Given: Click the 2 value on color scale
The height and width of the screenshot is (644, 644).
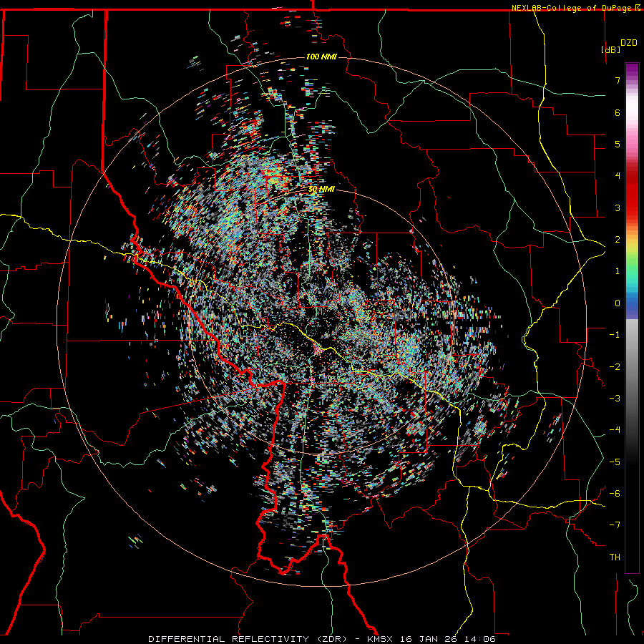Looking at the screenshot, I should [x=618, y=240].
